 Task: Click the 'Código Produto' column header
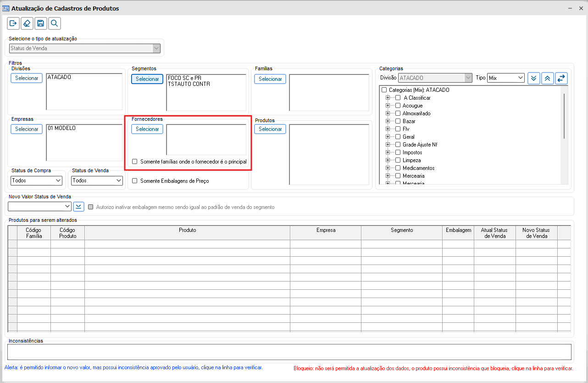(68, 233)
